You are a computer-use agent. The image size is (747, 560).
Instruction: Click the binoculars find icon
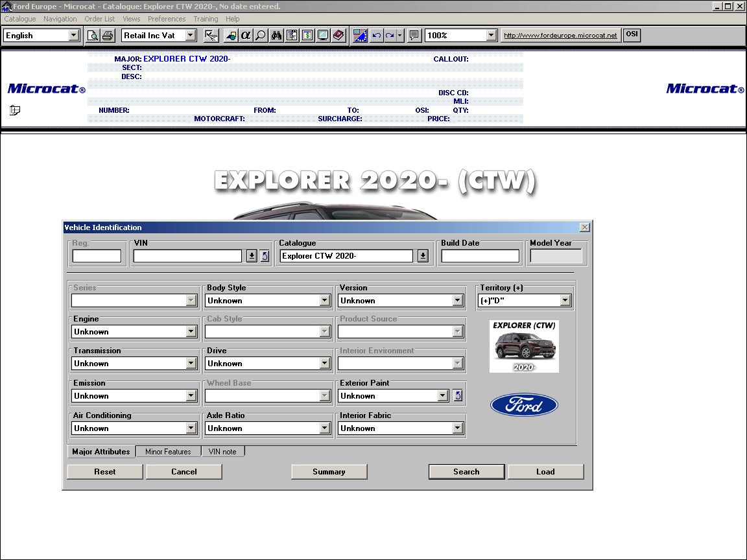pos(276,36)
